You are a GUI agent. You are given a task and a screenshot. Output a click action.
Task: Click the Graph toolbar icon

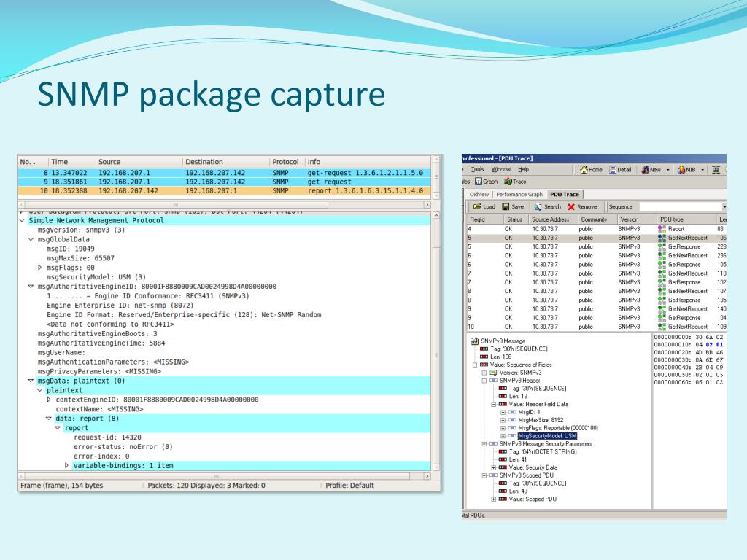click(x=479, y=182)
